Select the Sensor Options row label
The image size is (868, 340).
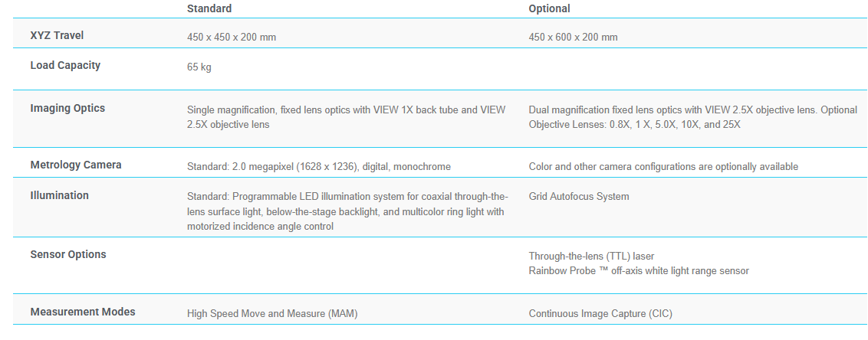click(x=68, y=254)
